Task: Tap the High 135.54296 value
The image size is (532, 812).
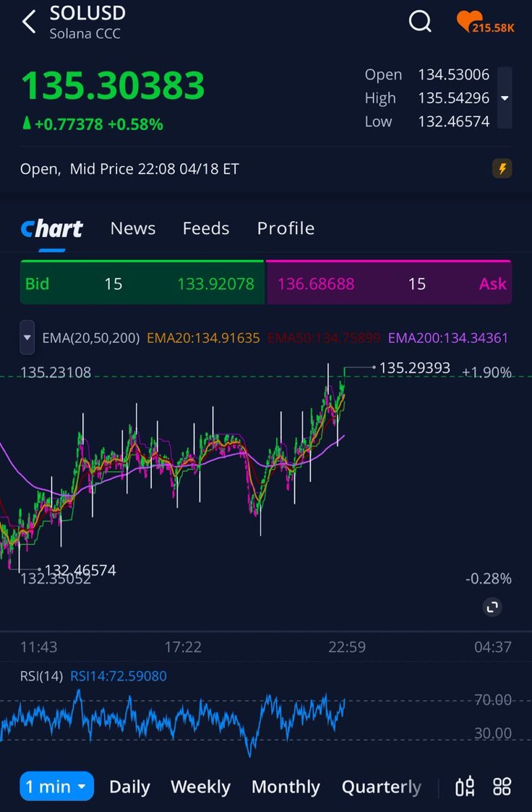Action: coord(454,98)
